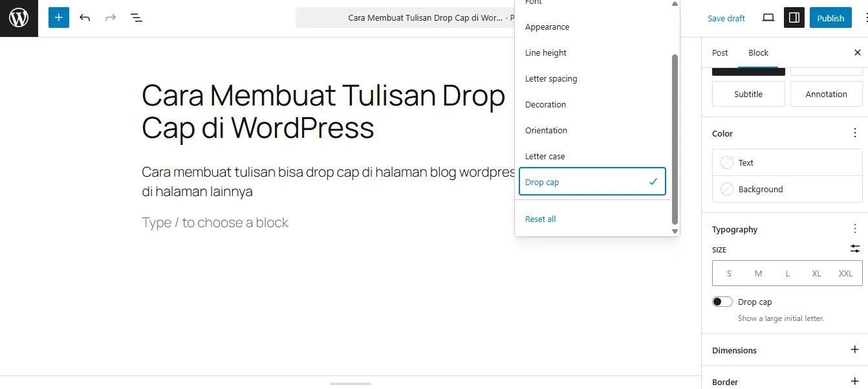868x389 pixels.
Task: Click the 'Type / to choose a block' placeholder
Action: 215,223
